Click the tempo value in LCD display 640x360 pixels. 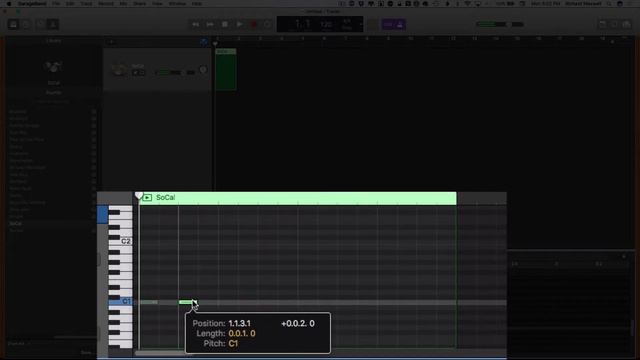click(326, 24)
